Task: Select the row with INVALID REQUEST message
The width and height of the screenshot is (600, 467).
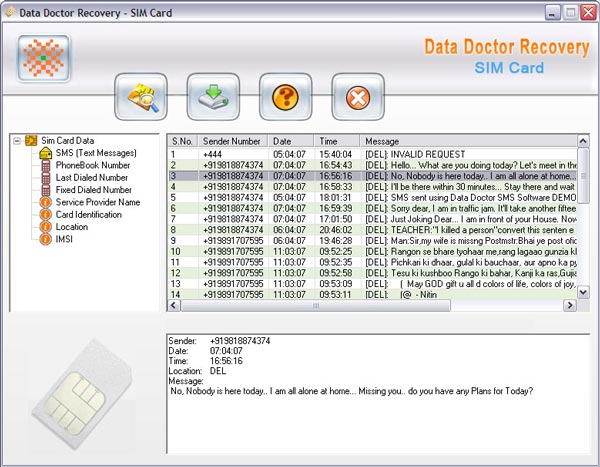Action: pos(372,154)
